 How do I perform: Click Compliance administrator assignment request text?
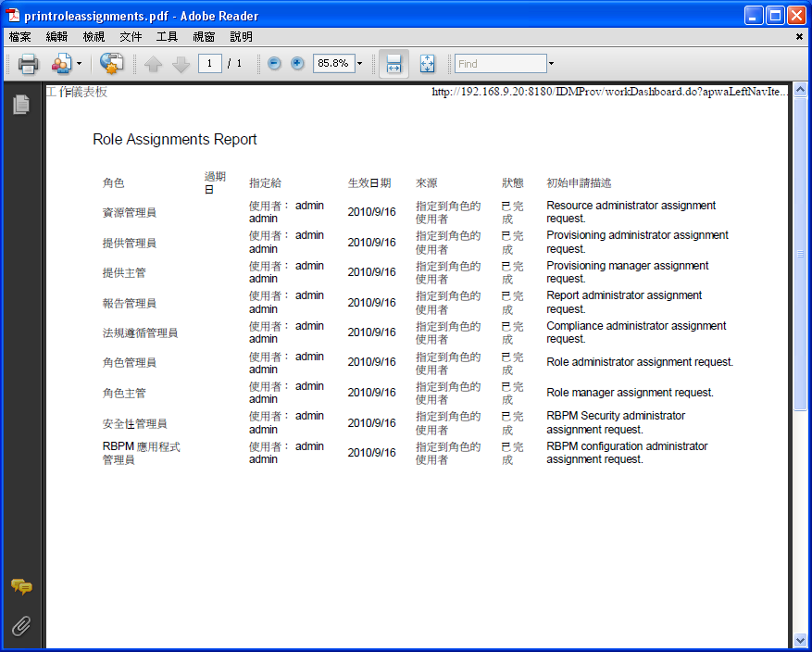click(636, 332)
